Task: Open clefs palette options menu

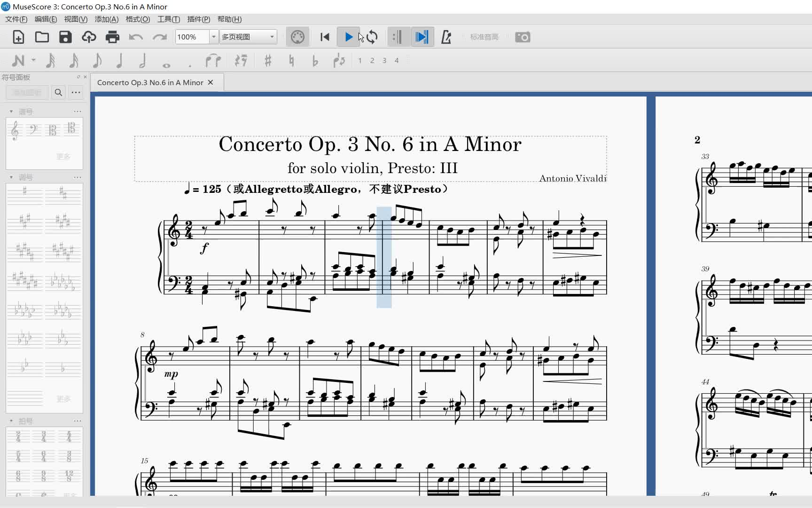Action: tap(78, 112)
